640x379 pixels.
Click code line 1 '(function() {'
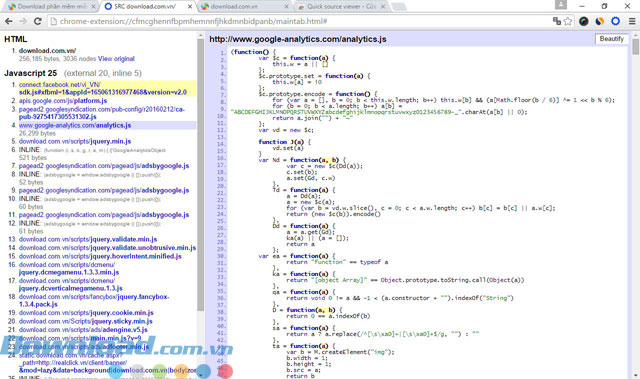click(253, 52)
